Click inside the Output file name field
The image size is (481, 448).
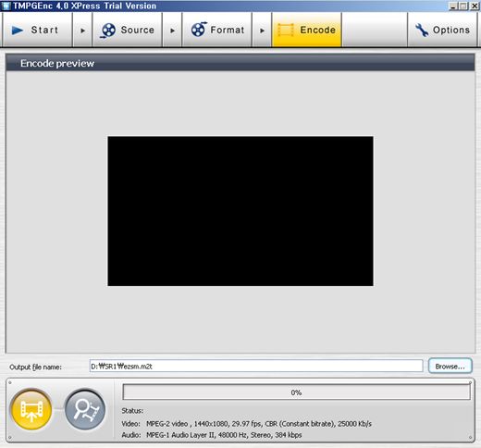click(256, 367)
